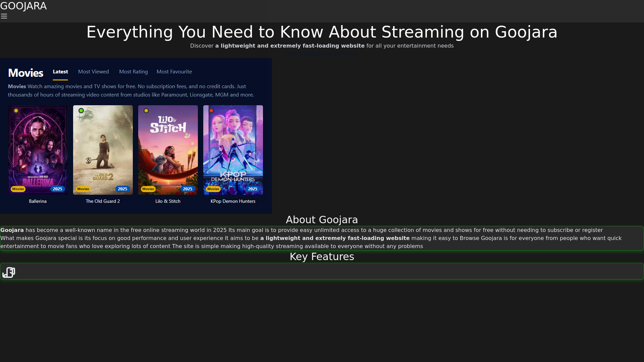This screenshot has width=644, height=362.
Task: Switch to the Most Viewed tab
Action: coord(94,72)
